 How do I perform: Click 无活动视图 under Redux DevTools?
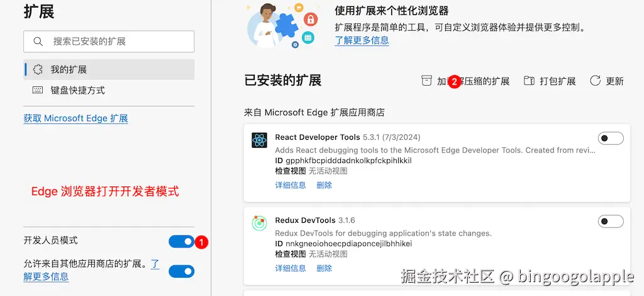pos(328,254)
